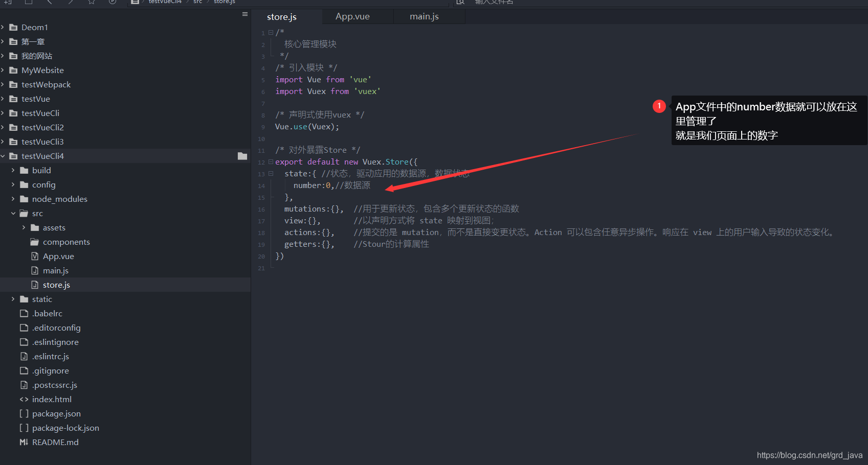This screenshot has width=868, height=465.
Task: Click the MyWebsite project icon
Action: [x=13, y=70]
